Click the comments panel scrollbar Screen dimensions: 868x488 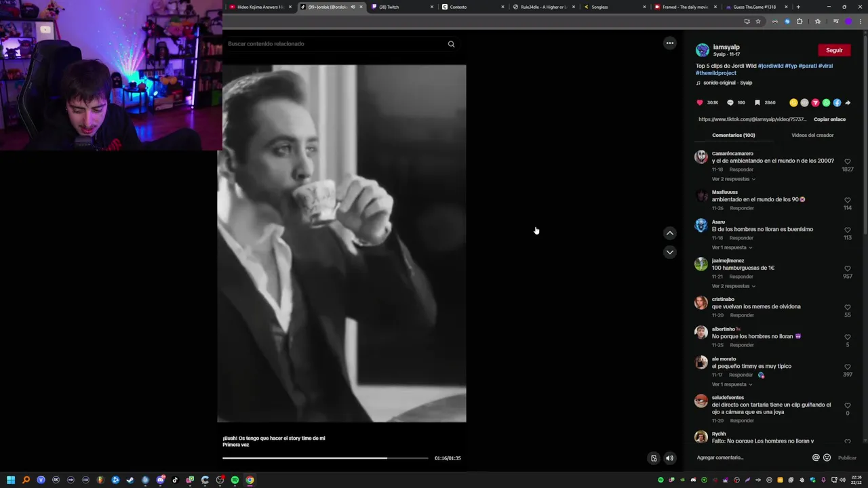(865, 136)
